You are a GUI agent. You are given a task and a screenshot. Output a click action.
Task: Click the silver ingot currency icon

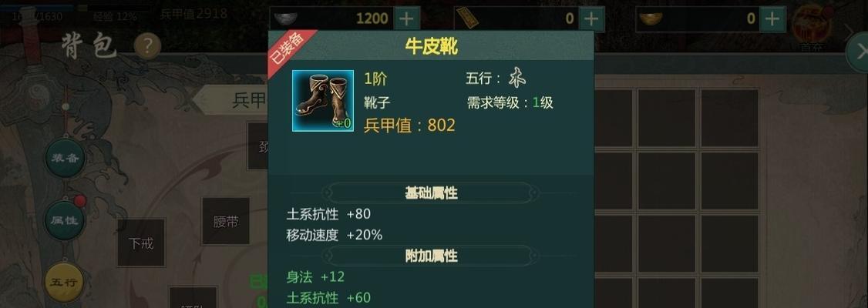click(286, 19)
